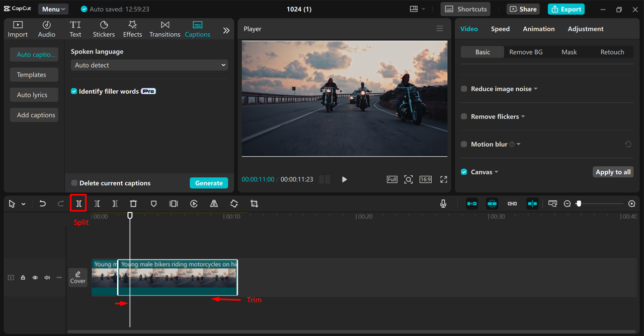
Task: Select the Retouch sub-tab
Action: click(x=612, y=52)
